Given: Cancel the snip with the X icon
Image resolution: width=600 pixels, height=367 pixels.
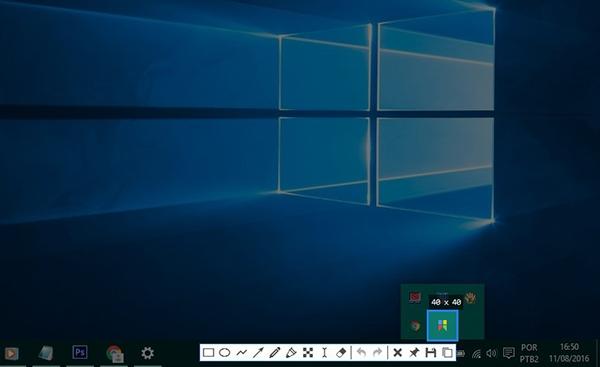Looking at the screenshot, I should pos(398,352).
